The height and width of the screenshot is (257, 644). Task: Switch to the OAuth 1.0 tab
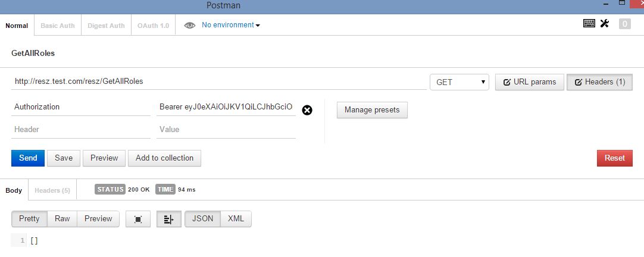(154, 26)
